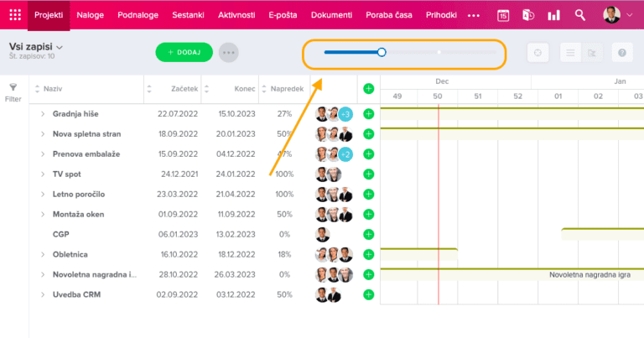The image size is (644, 338).
Task: Switch to Gantt chart view toggle
Action: click(591, 53)
